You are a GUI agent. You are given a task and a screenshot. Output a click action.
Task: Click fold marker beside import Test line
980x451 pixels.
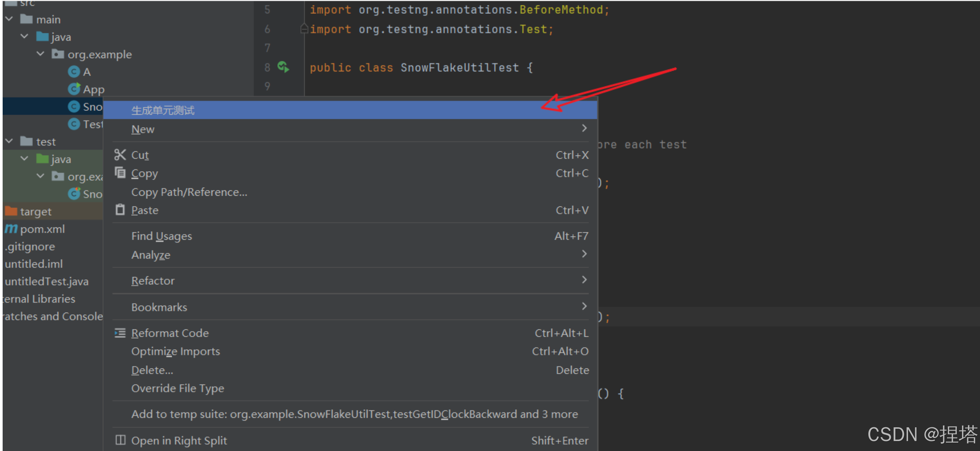(x=304, y=29)
